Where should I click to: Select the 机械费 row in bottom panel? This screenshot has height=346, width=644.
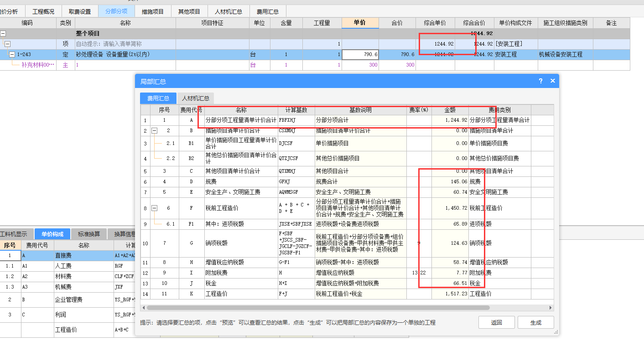click(x=68, y=287)
